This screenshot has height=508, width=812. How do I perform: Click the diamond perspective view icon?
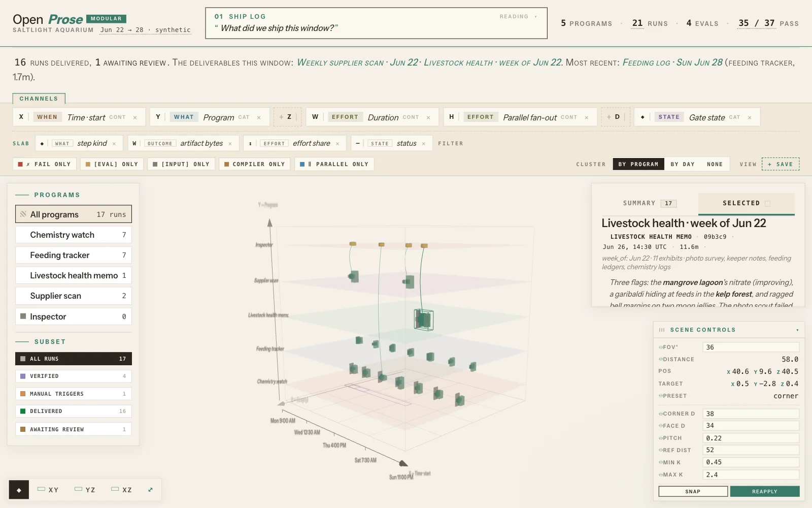point(19,490)
